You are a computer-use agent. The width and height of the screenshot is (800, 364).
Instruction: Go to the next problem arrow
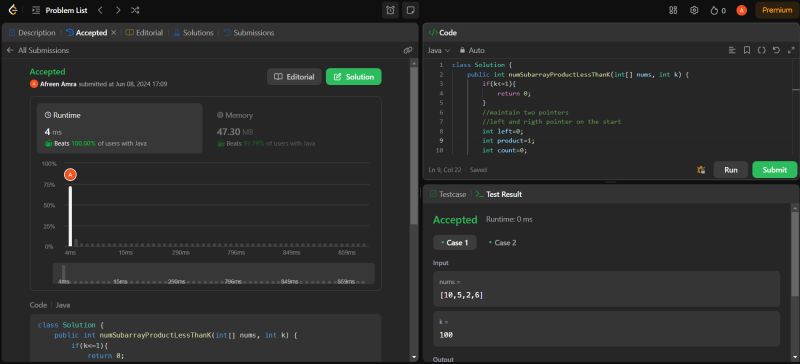click(118, 10)
